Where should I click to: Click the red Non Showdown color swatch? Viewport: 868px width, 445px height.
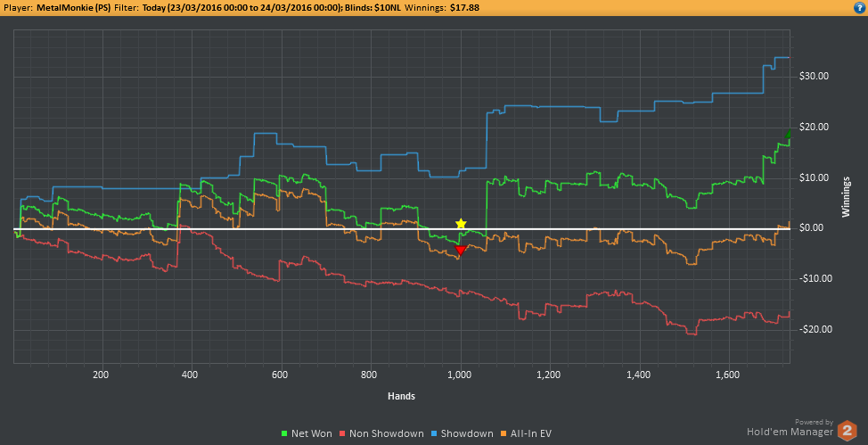pyautogui.click(x=343, y=434)
